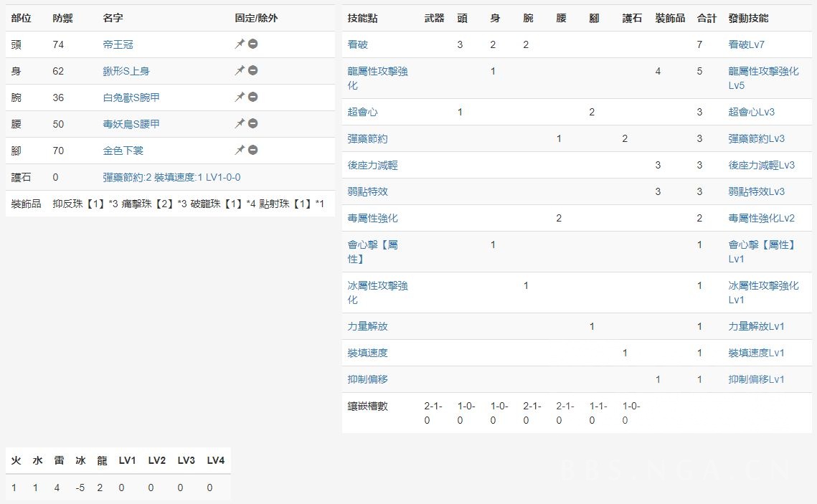Exclude the 金色下裳 leg armor

pyautogui.click(x=252, y=151)
